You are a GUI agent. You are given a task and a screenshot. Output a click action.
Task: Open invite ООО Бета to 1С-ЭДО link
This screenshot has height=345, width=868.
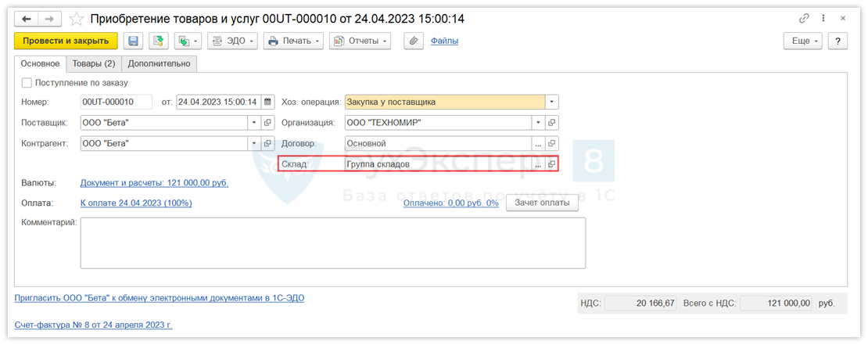click(159, 298)
